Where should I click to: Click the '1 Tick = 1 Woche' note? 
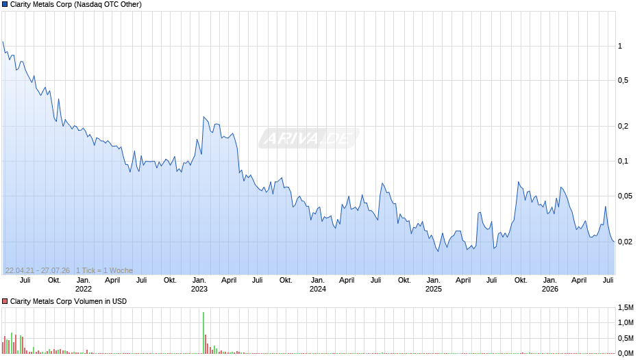click(x=104, y=270)
